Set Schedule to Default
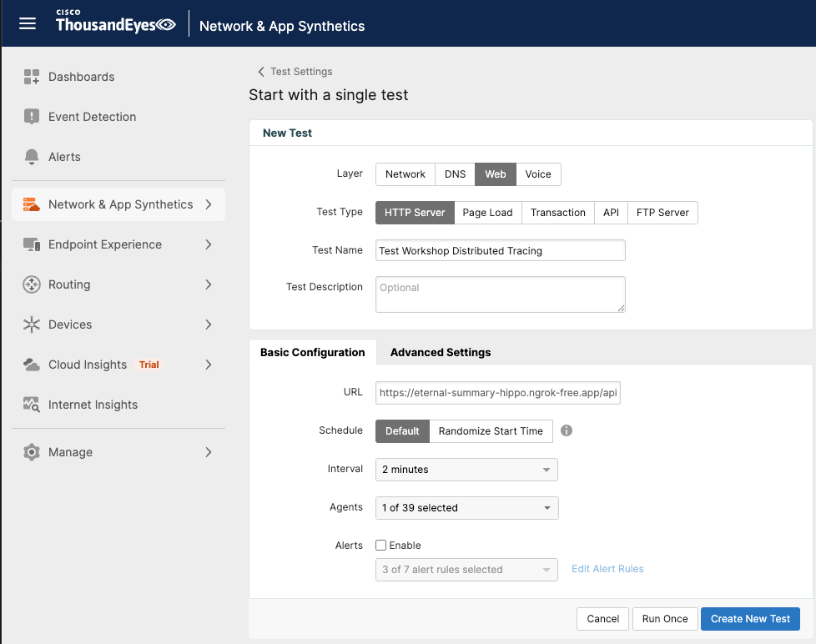816x644 pixels. 402,431
